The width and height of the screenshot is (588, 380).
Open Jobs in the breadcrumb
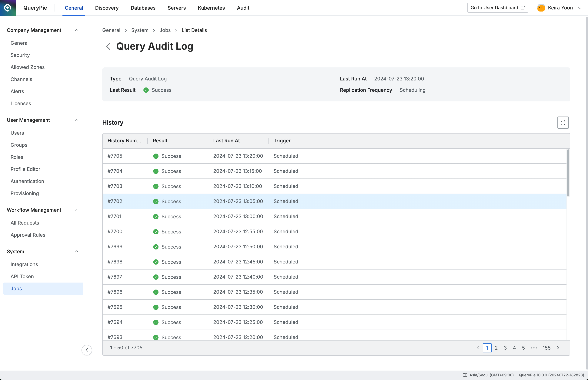click(165, 30)
